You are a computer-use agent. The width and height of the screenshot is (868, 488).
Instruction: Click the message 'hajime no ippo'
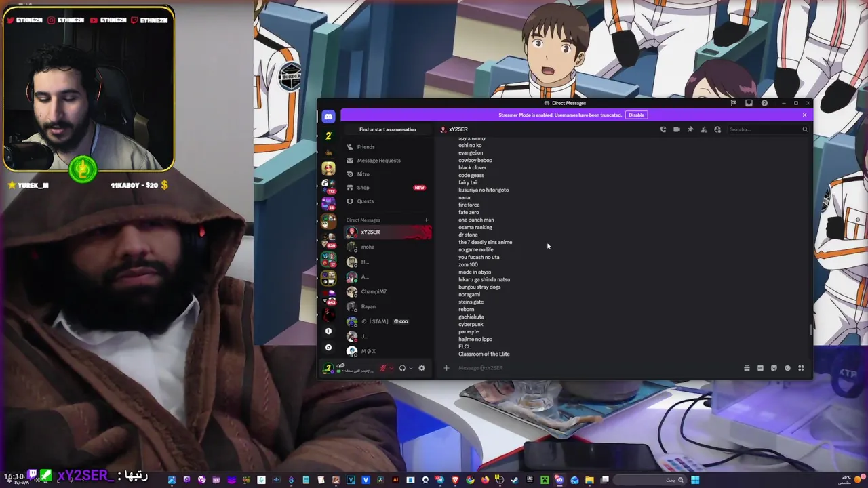475,339
